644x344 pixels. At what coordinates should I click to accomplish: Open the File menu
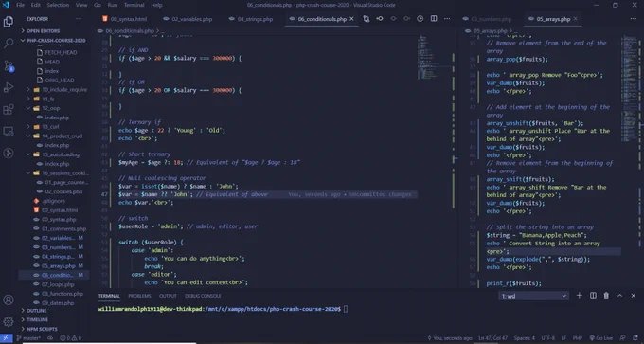[20, 5]
